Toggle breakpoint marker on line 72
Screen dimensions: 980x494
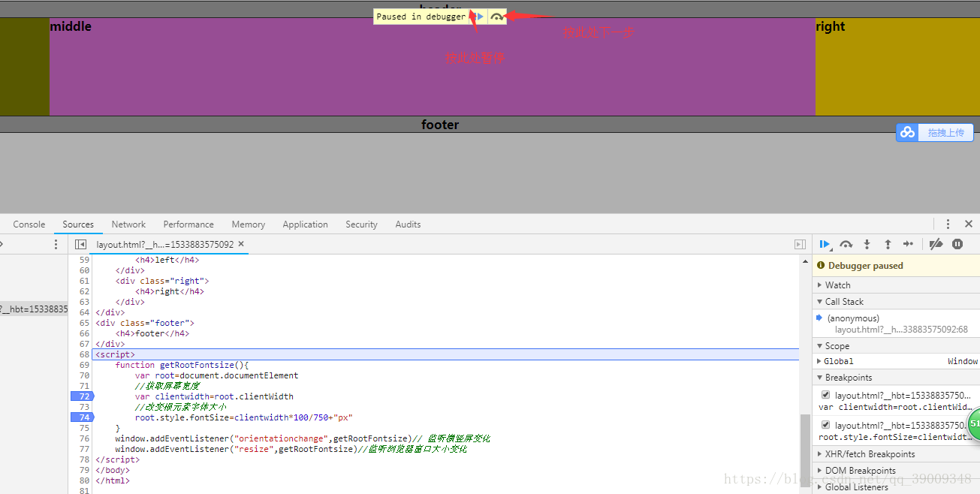point(81,396)
